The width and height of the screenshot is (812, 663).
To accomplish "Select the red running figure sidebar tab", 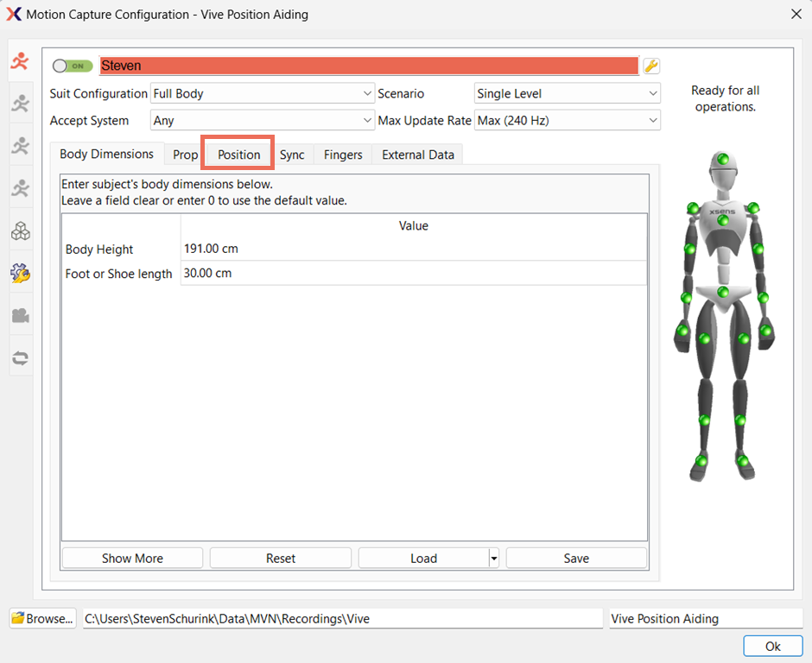I will (20, 61).
